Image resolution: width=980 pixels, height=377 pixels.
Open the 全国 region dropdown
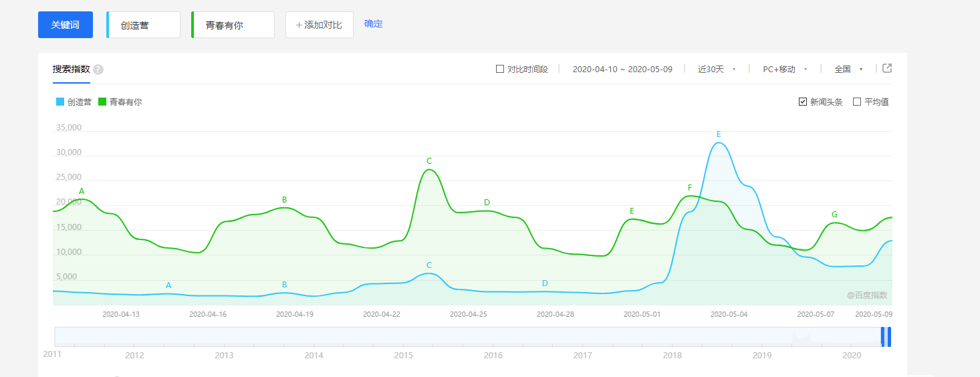coord(848,69)
